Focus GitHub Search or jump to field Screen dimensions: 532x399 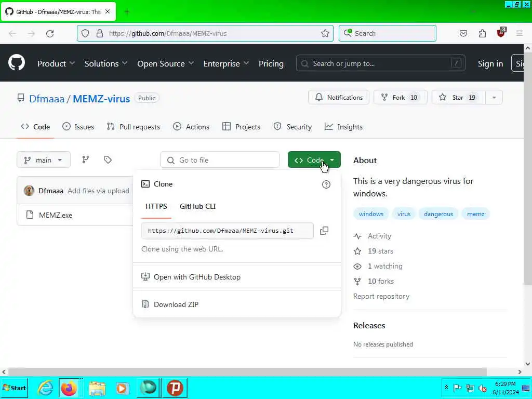(380, 63)
